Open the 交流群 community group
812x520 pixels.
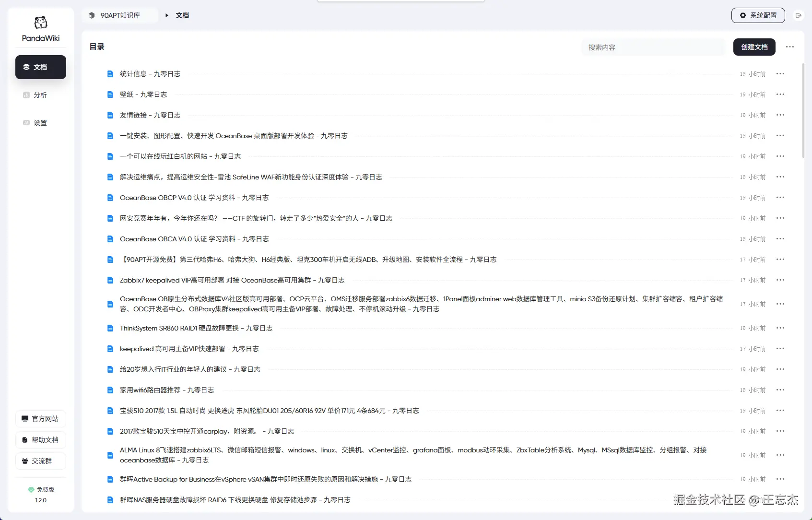(x=41, y=461)
